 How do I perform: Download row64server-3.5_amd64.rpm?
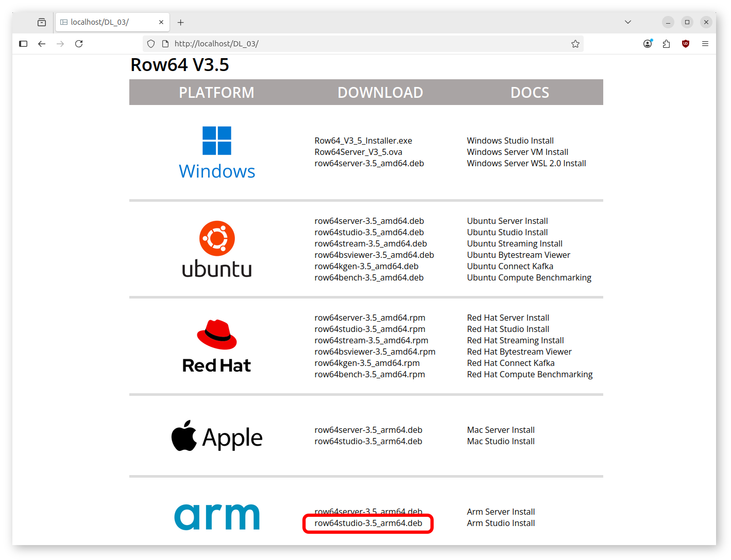[370, 318]
